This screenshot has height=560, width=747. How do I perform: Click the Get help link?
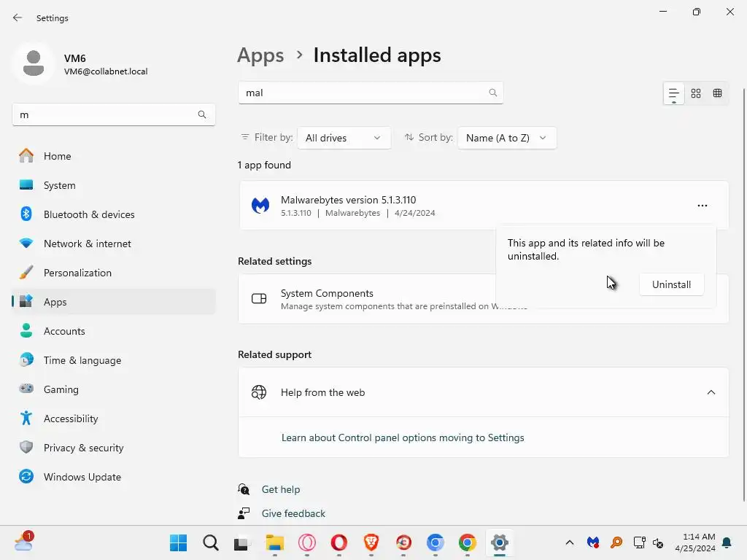[281, 489]
